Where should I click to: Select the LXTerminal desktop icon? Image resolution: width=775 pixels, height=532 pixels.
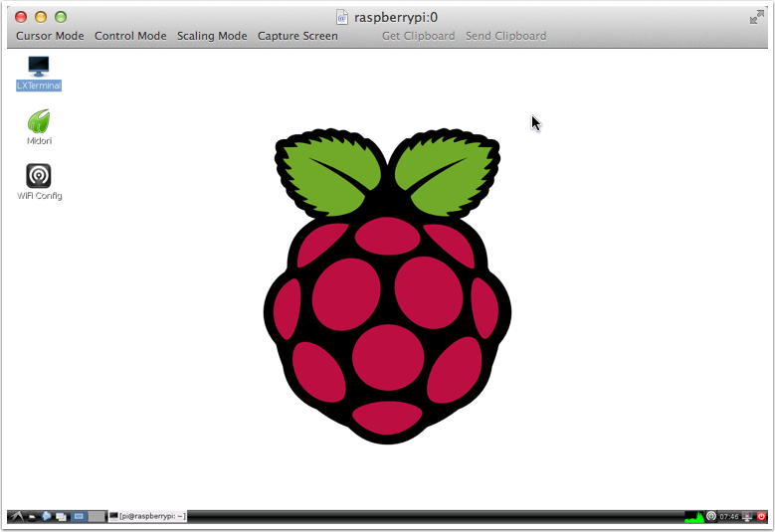[x=39, y=74]
